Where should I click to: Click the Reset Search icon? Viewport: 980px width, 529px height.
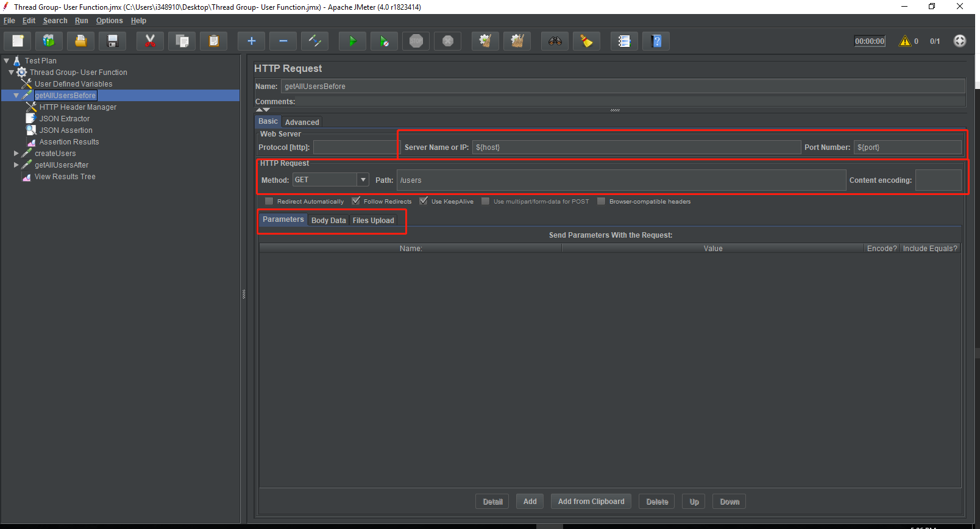pyautogui.click(x=586, y=41)
